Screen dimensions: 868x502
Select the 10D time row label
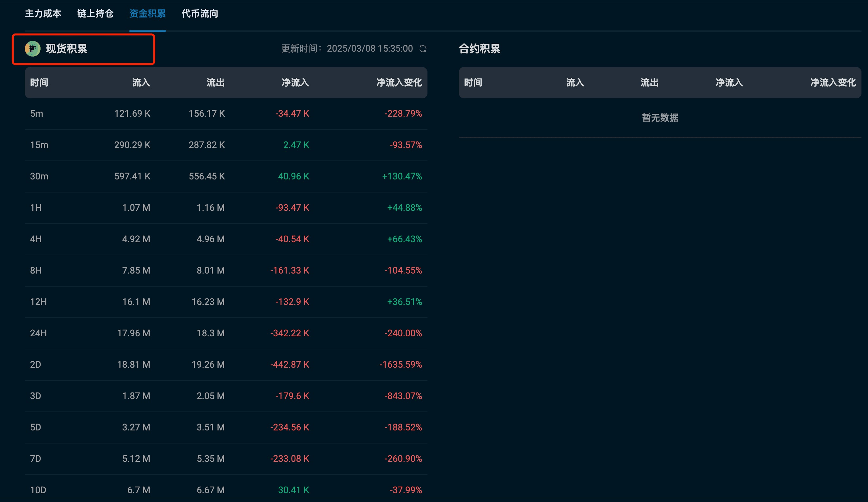(x=38, y=490)
